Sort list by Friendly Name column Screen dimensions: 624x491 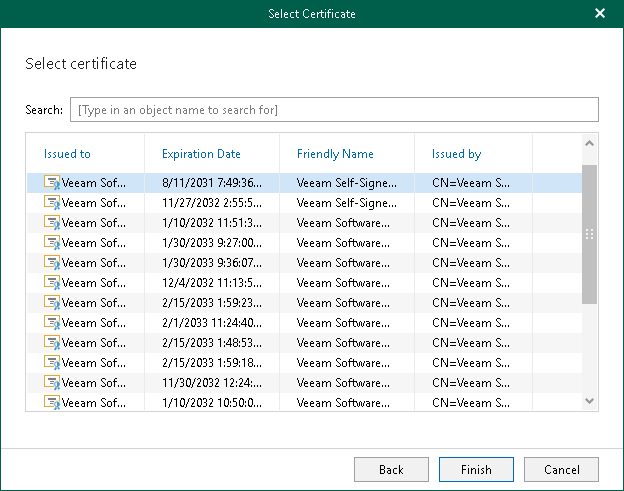click(x=335, y=154)
